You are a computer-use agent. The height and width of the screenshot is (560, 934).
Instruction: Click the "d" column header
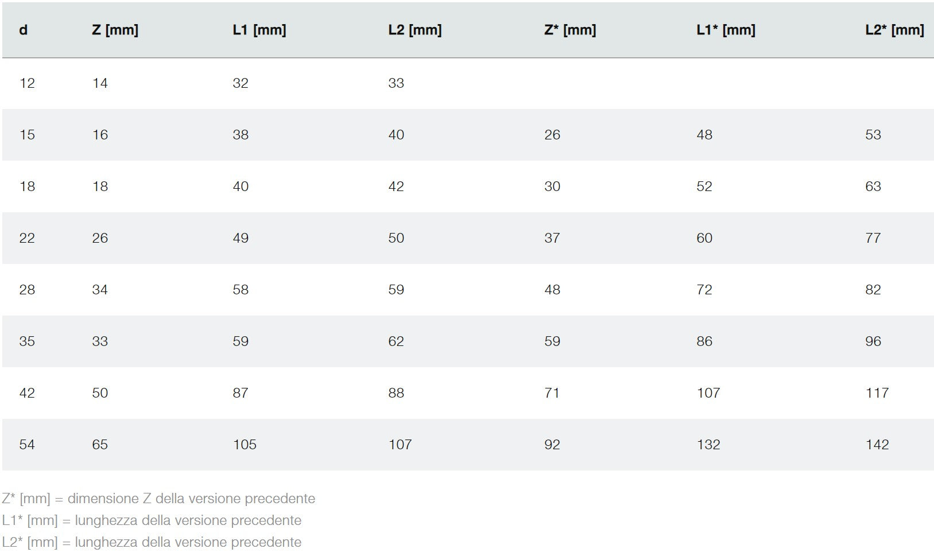24,30
